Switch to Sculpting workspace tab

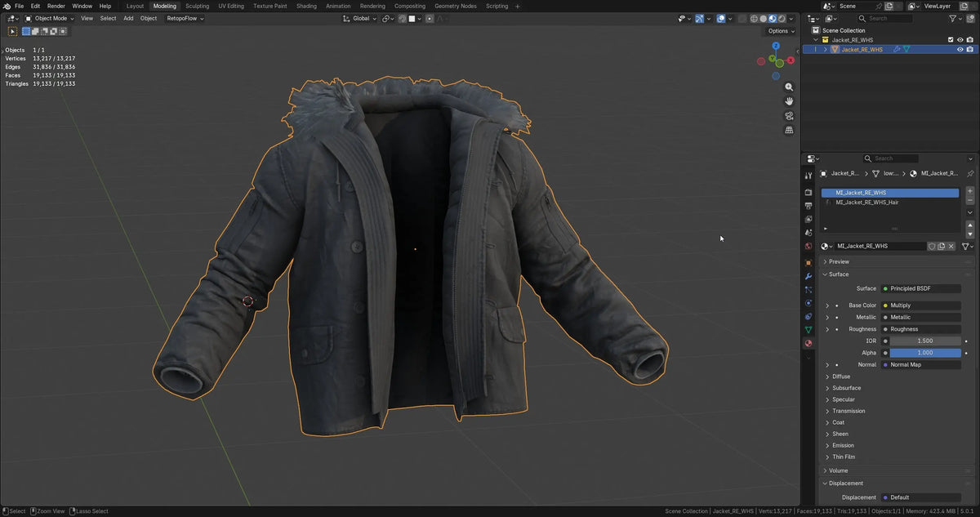197,6
